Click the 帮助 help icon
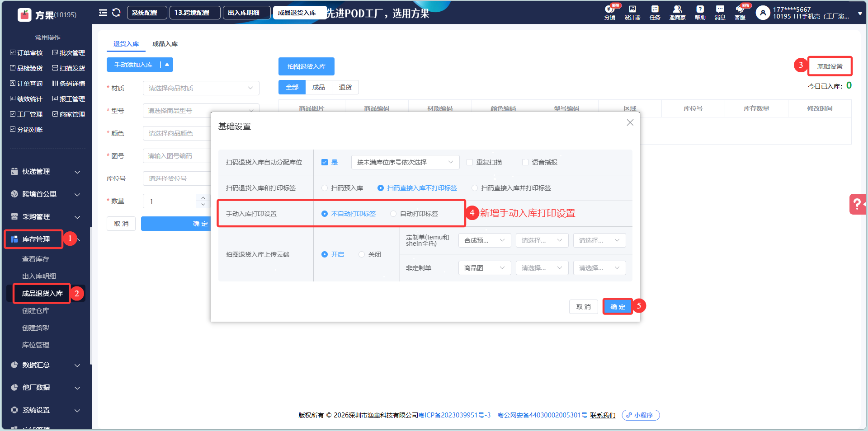Image resolution: width=868 pixels, height=431 pixels. pos(700,12)
